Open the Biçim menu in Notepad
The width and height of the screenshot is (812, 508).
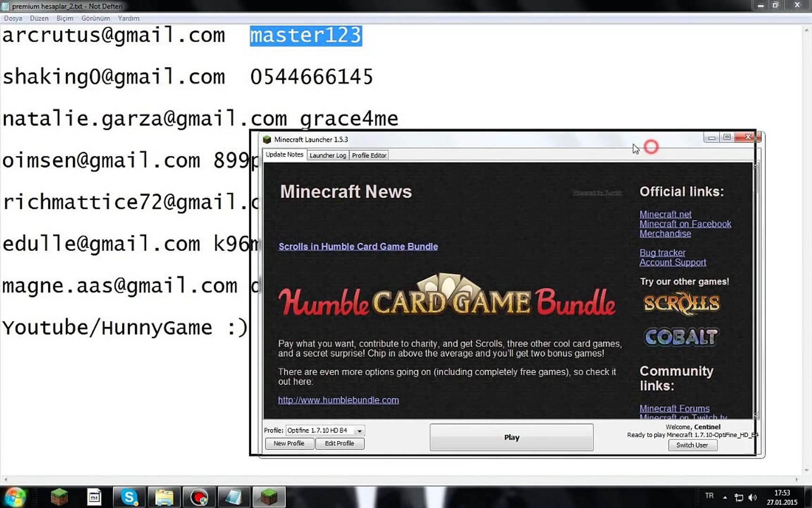pyautogui.click(x=65, y=18)
